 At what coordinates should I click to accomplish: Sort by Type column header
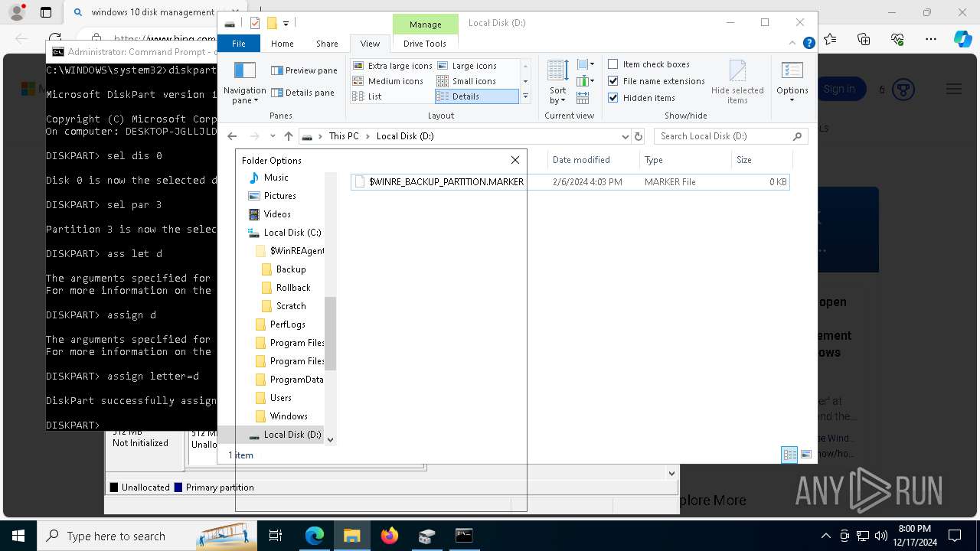pyautogui.click(x=685, y=160)
